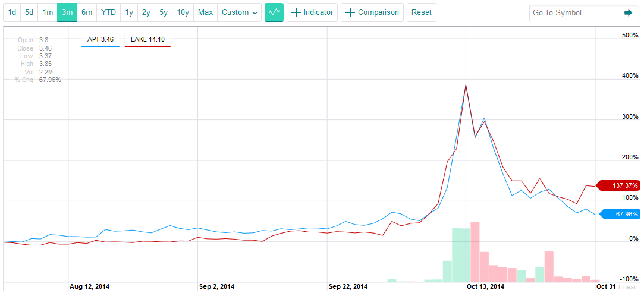Click the Aug 12, 2014 date label
Viewport: 644px width, 293px height.
point(89,287)
